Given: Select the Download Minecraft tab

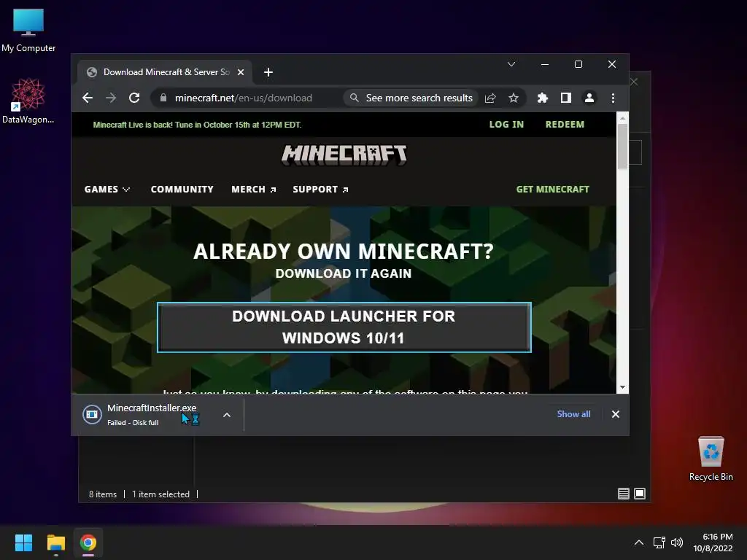Looking at the screenshot, I should (x=165, y=72).
